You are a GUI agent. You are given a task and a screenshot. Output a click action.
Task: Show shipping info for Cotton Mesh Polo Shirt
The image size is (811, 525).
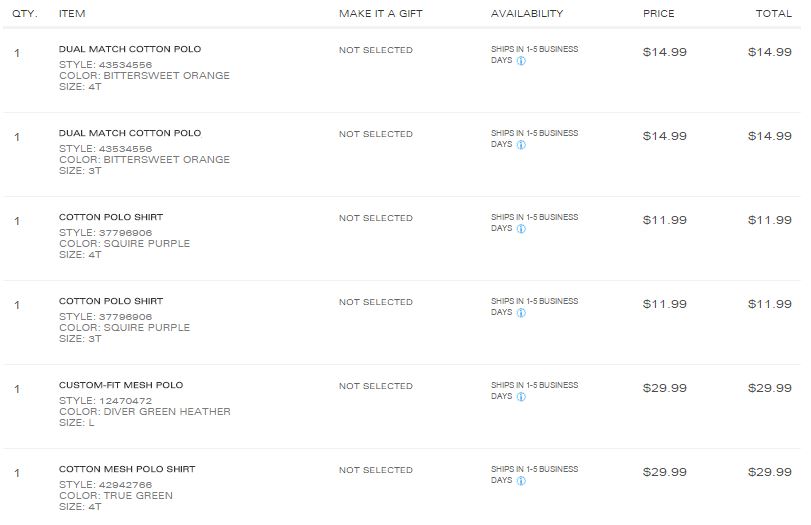point(522,481)
